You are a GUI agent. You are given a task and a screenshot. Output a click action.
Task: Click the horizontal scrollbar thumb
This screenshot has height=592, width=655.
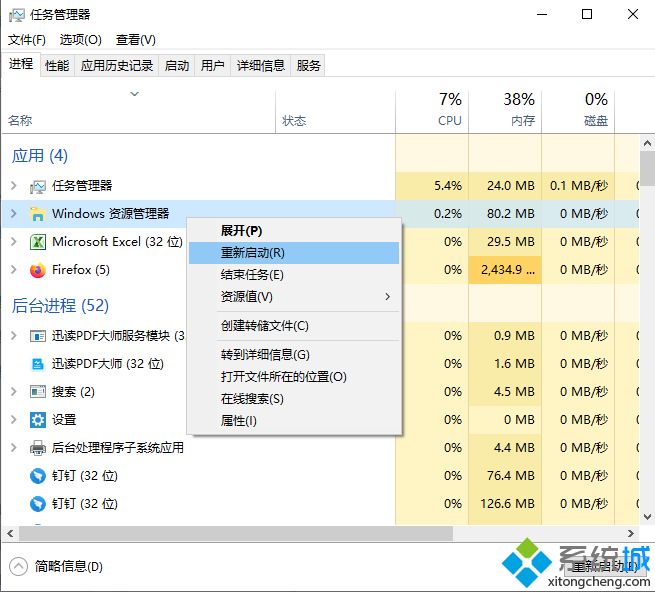click(236, 534)
